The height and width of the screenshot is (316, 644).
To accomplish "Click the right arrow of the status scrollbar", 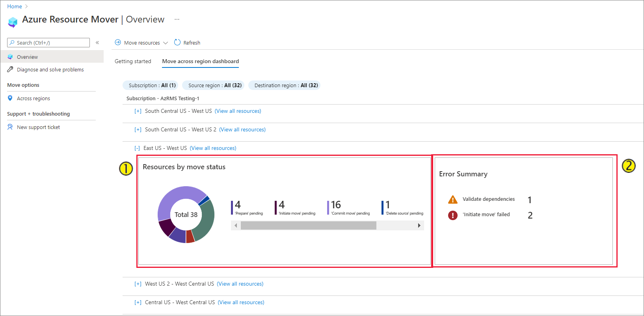I will pos(419,225).
